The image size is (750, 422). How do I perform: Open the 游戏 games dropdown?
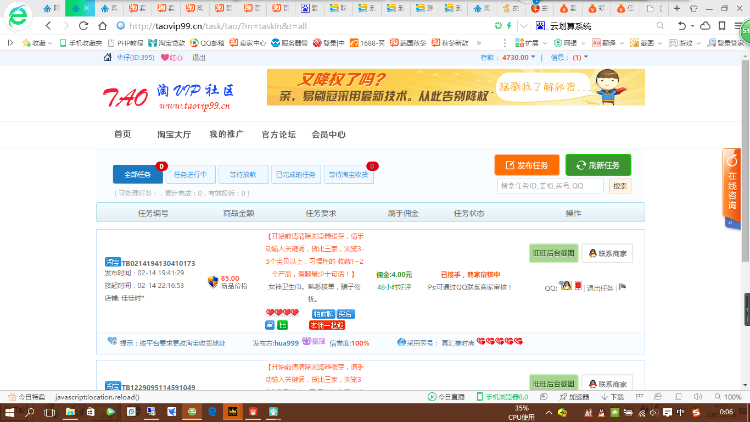(685, 43)
